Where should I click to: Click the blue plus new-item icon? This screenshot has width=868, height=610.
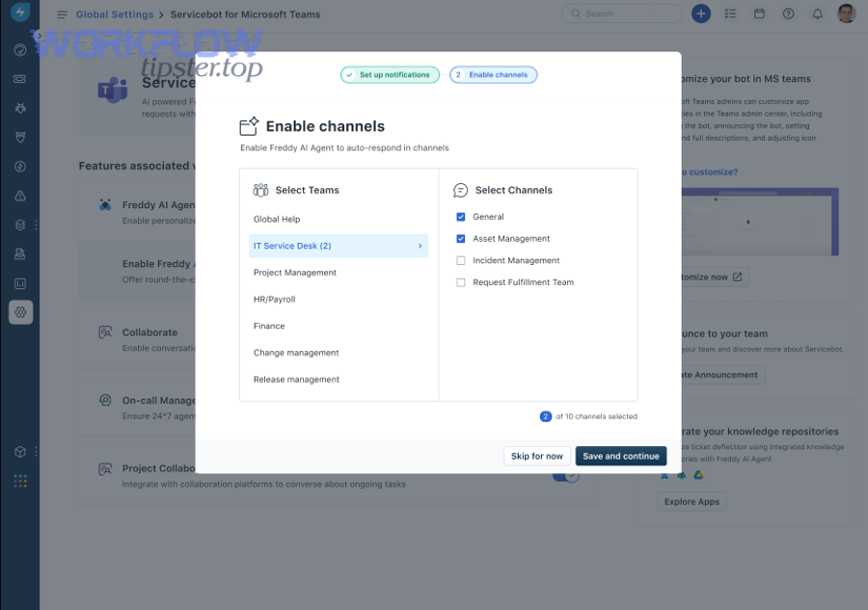point(701,13)
